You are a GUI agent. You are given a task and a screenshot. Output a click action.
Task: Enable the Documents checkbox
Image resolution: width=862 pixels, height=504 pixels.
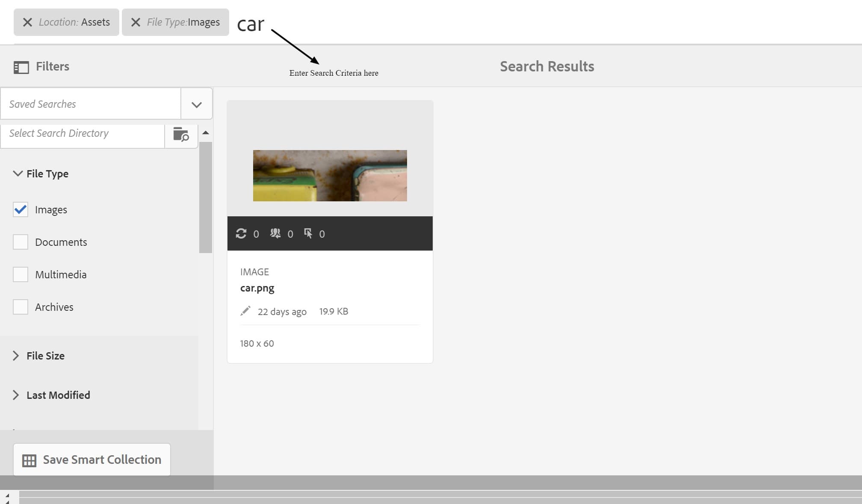point(21,242)
